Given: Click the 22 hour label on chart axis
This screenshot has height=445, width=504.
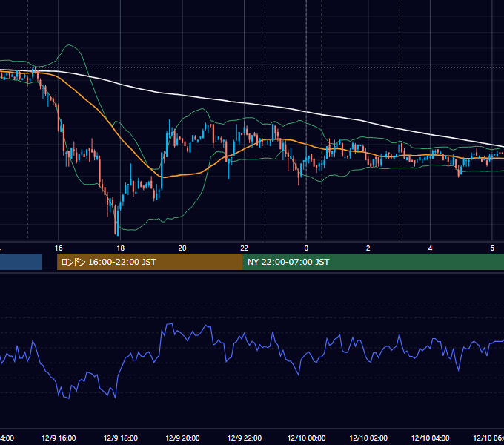Looking at the screenshot, I should tap(245, 248).
